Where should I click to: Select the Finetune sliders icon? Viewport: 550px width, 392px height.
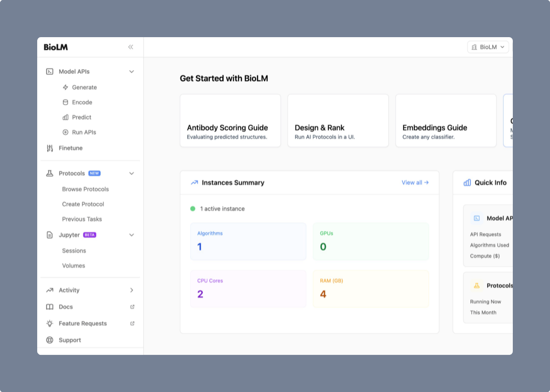[49, 148]
